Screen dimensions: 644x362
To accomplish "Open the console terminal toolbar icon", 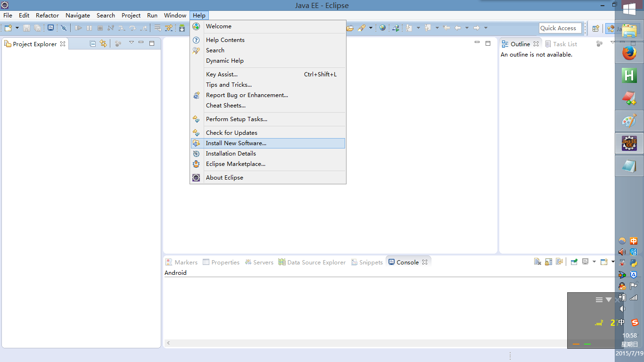I will 51,28.
